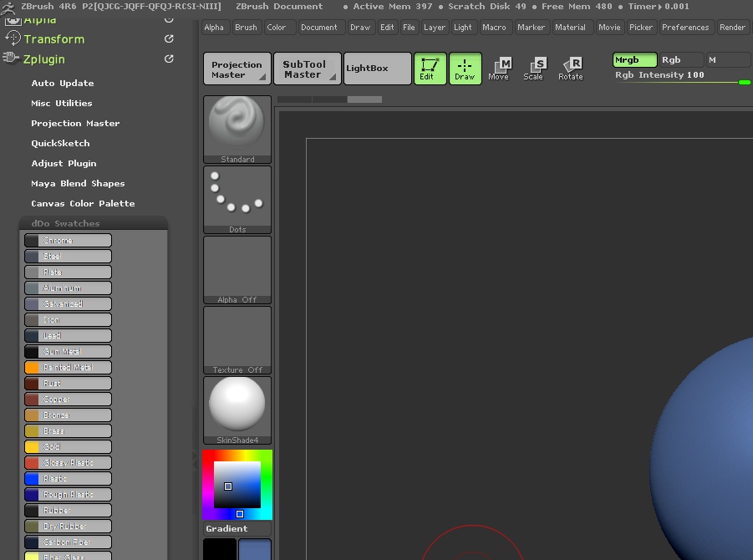The height and width of the screenshot is (560, 753).
Task: Open SubTool Master
Action: [308, 69]
